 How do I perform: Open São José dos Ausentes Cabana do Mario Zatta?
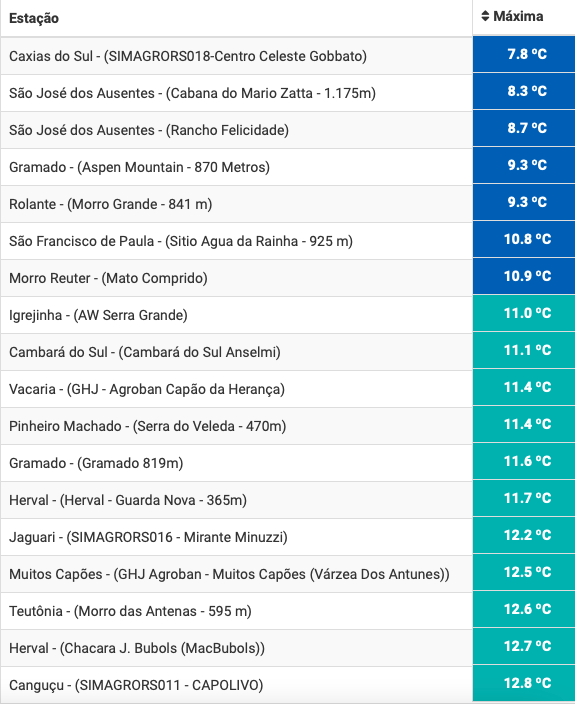pyautogui.click(x=192, y=93)
